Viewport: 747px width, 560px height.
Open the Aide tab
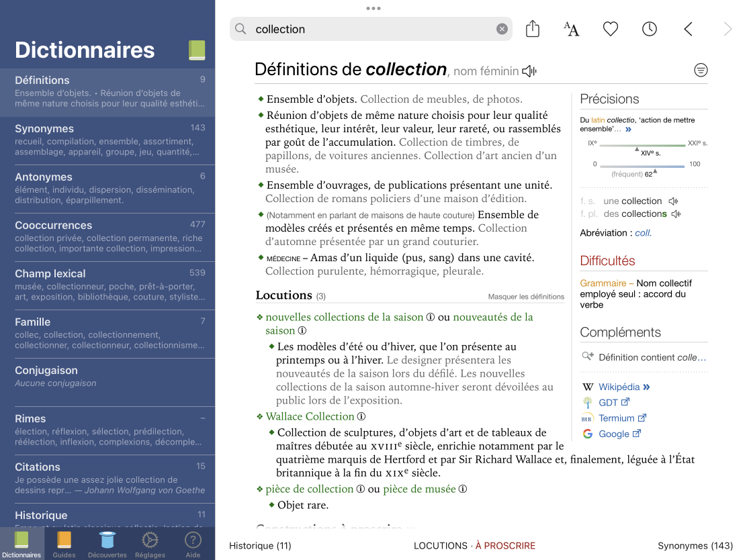click(193, 544)
